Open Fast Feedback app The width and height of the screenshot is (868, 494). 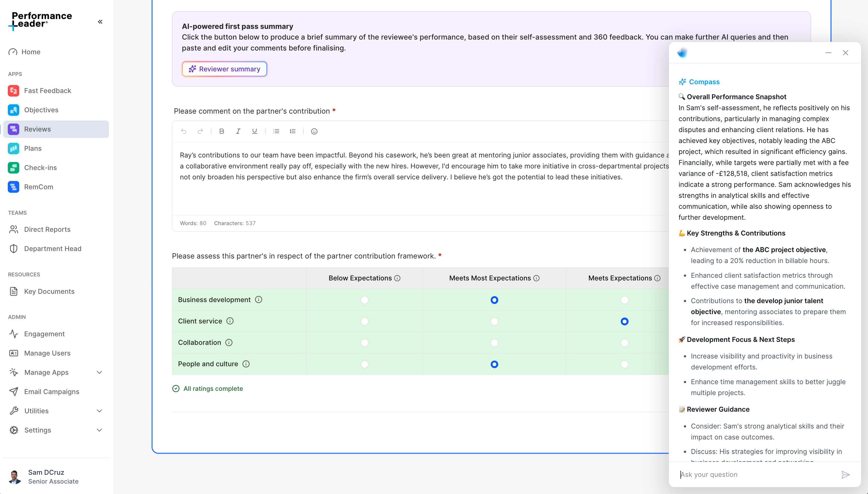point(48,91)
